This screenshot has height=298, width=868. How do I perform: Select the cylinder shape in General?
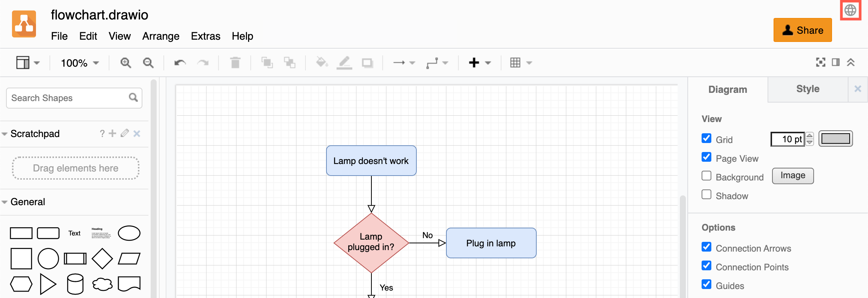(x=75, y=284)
